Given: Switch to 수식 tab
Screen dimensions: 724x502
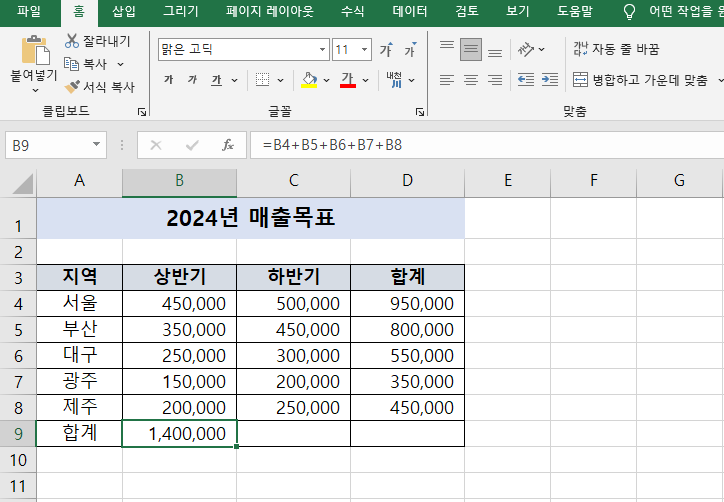Looking at the screenshot, I should 352,12.
